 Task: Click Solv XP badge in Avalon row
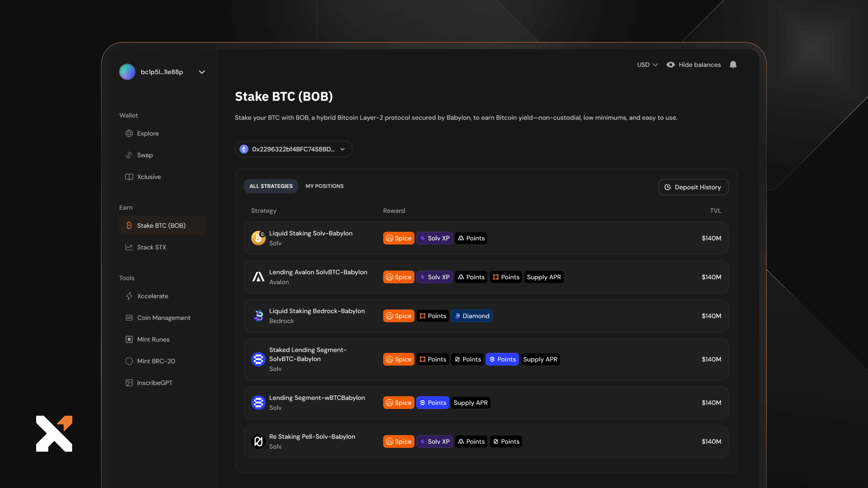pos(434,277)
